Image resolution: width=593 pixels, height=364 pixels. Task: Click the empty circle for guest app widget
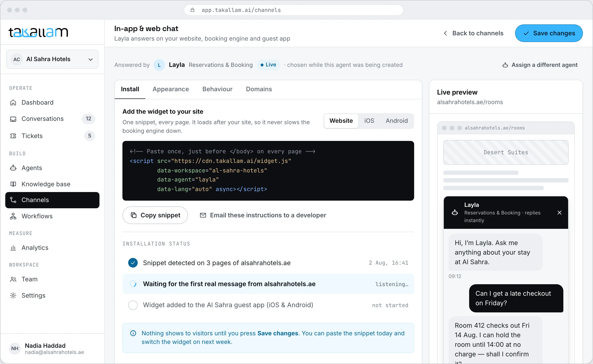click(133, 305)
